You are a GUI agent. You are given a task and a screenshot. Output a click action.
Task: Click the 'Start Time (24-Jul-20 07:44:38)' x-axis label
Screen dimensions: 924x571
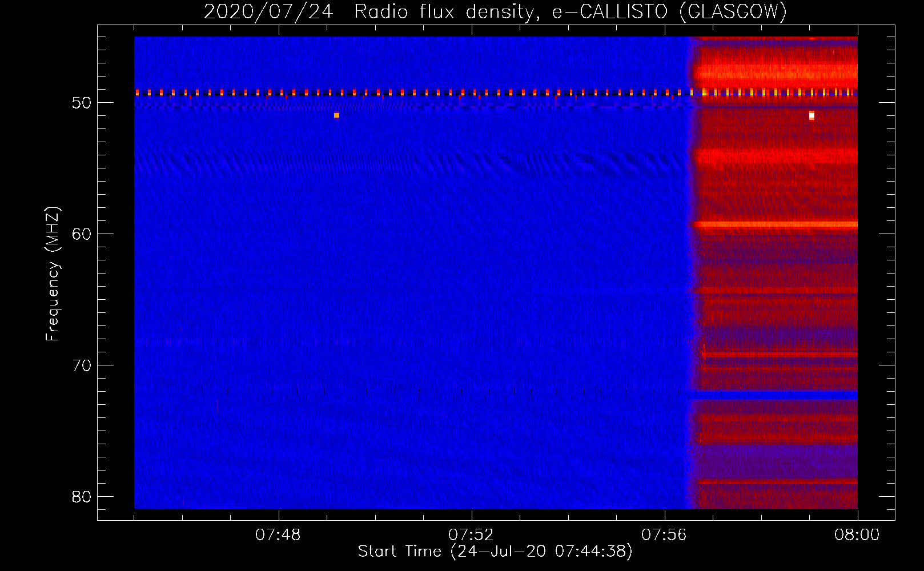pyautogui.click(x=495, y=552)
